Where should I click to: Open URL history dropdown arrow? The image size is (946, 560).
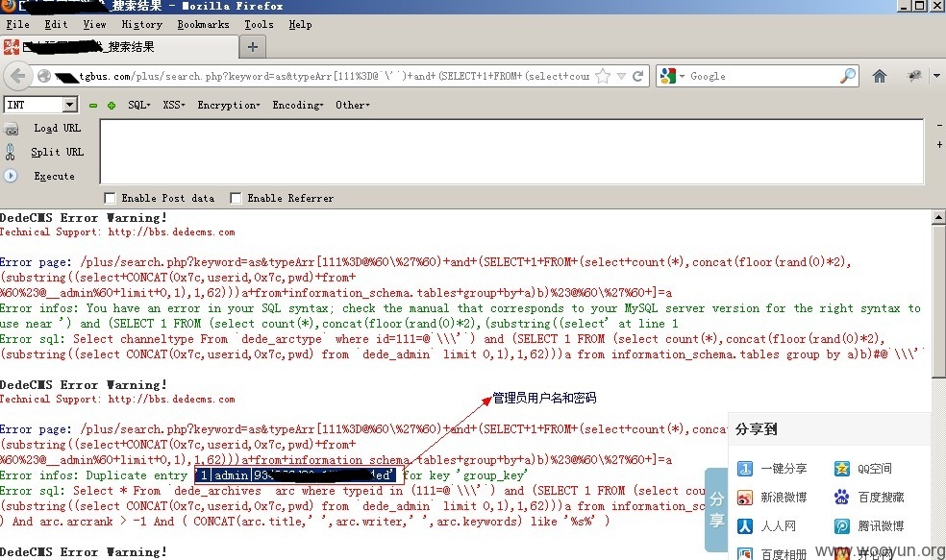(x=621, y=77)
